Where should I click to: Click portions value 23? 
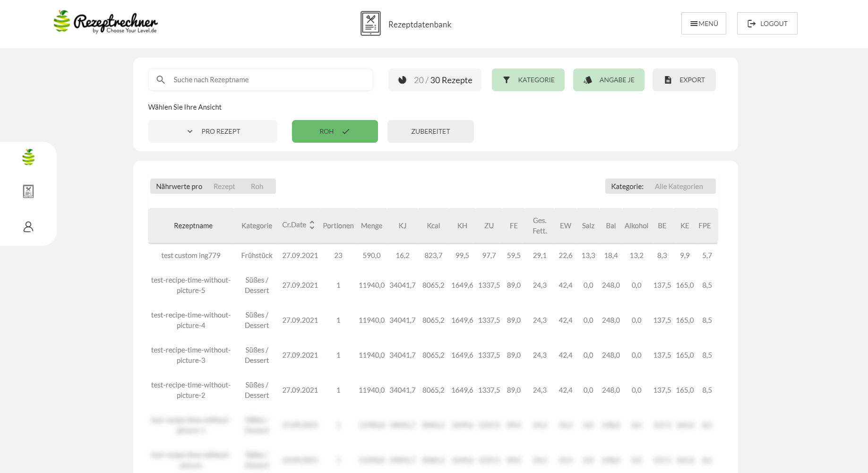tap(338, 256)
